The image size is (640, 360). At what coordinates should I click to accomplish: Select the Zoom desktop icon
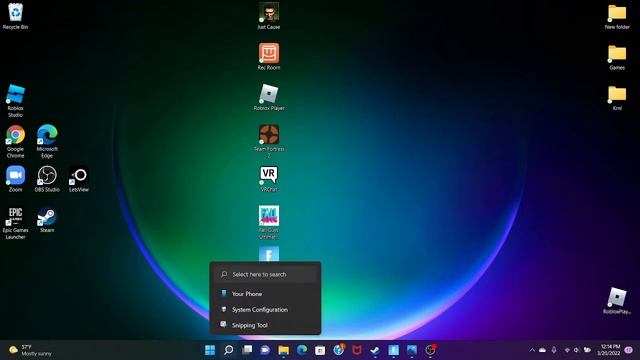[16, 179]
